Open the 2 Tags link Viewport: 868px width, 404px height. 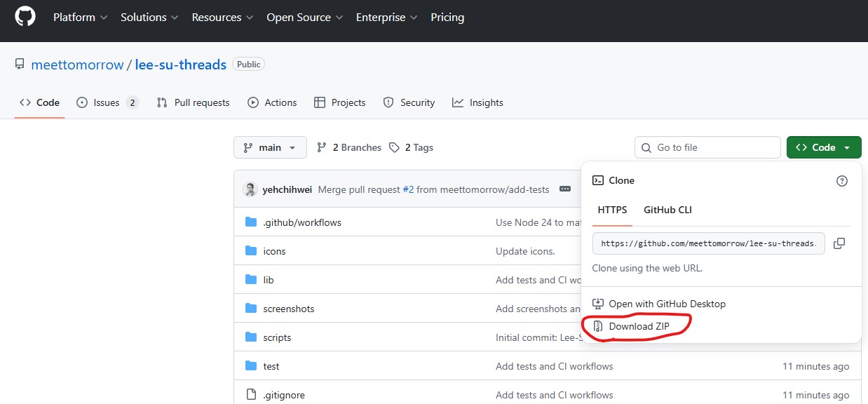(412, 147)
